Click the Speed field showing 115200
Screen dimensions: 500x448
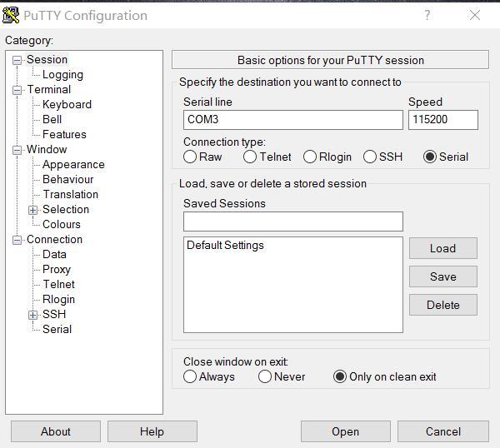(443, 120)
